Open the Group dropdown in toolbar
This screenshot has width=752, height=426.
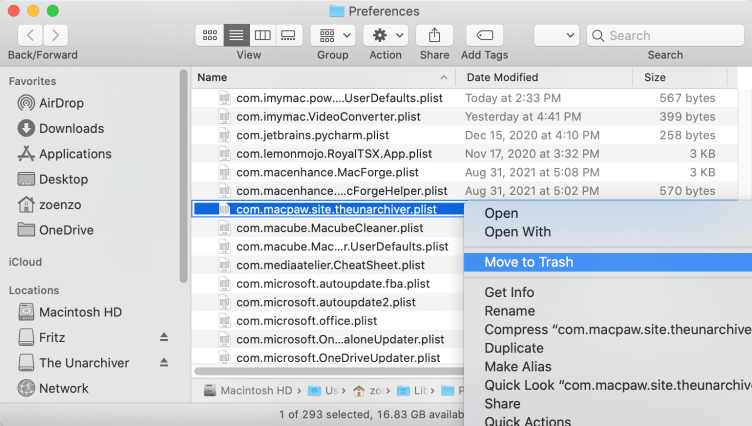tap(333, 35)
